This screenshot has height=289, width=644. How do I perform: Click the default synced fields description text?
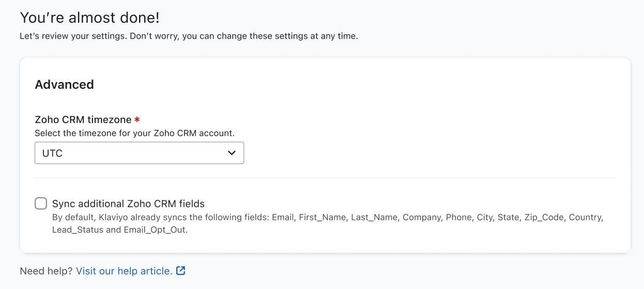[x=327, y=217]
